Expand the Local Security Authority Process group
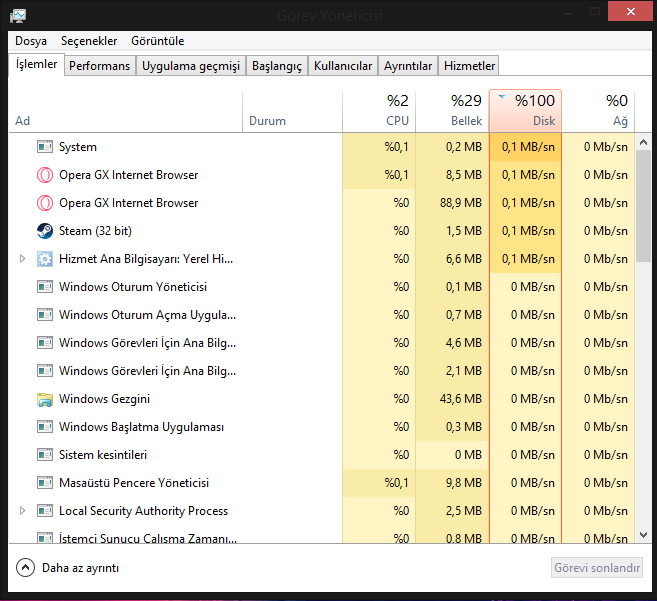This screenshot has width=657, height=601. pos(23,511)
